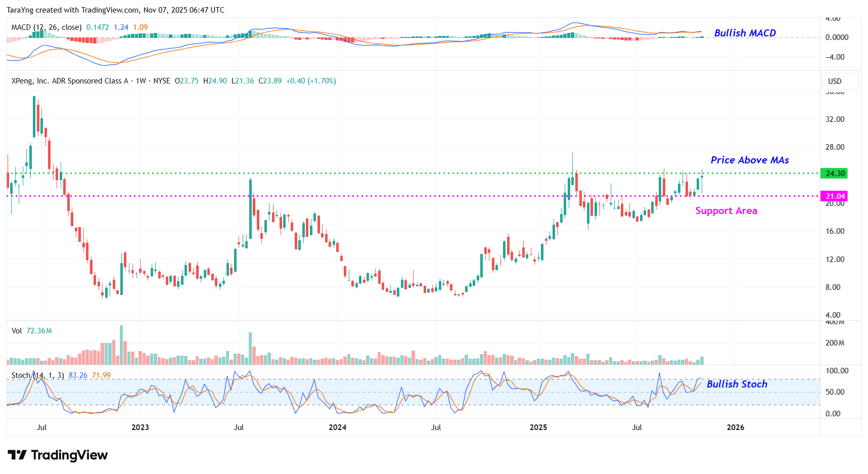Screen dimensions: 868x474
Task: Click the Support Area text label
Action: pos(726,211)
